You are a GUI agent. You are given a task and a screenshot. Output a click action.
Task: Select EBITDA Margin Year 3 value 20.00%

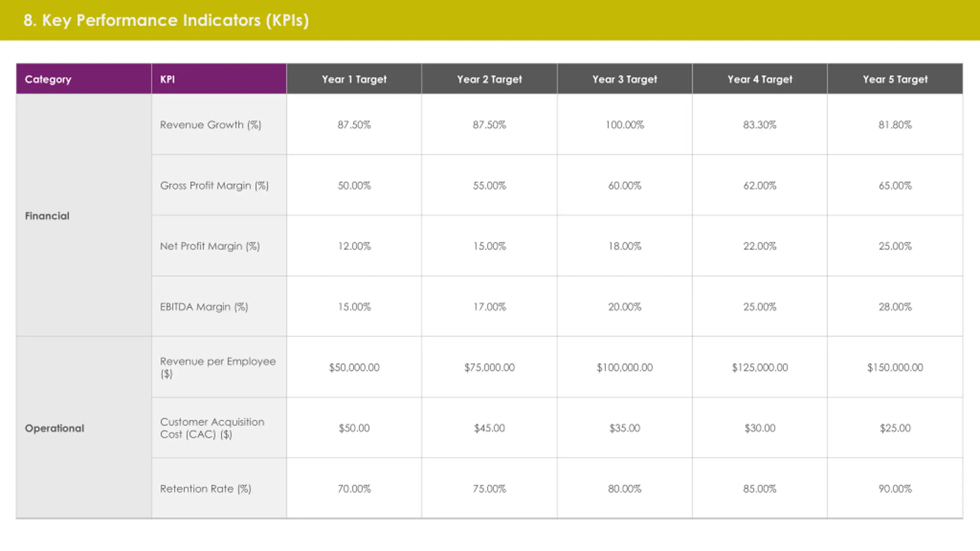tap(625, 307)
